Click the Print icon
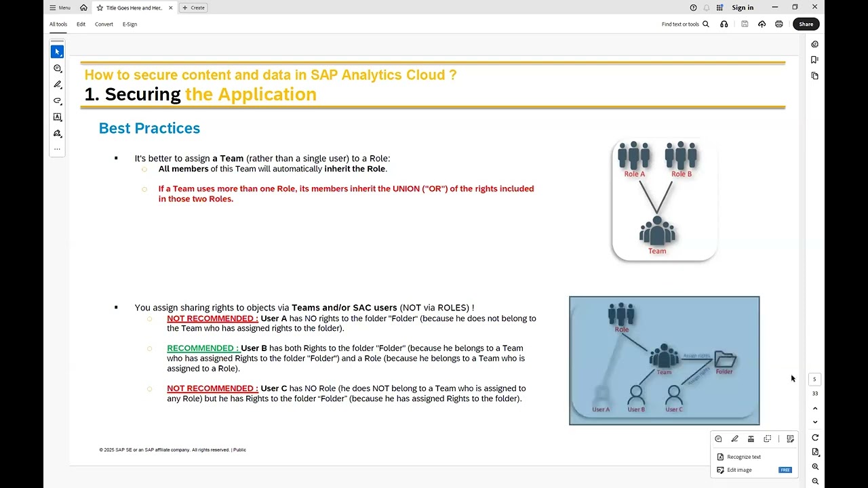The height and width of the screenshot is (488, 868). 778,24
